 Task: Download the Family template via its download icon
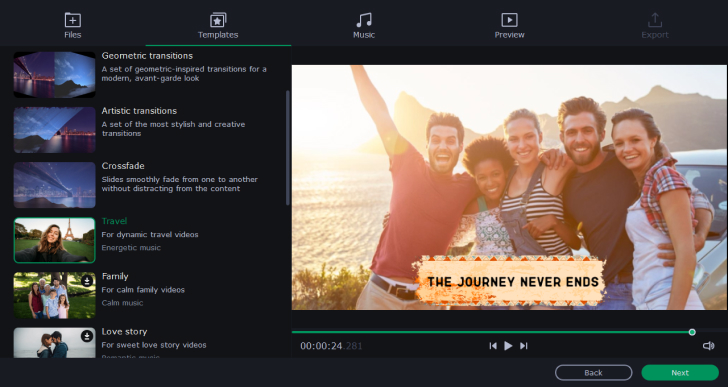point(87,281)
